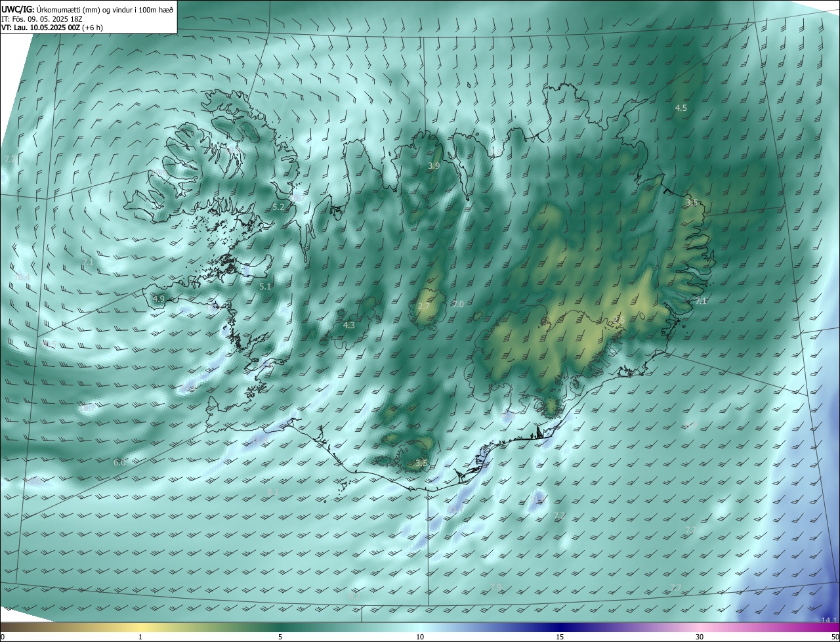This screenshot has height=642, width=840.
Task: Pick the pale yellow colorbar segment above 1
Action: pyautogui.click(x=140, y=627)
